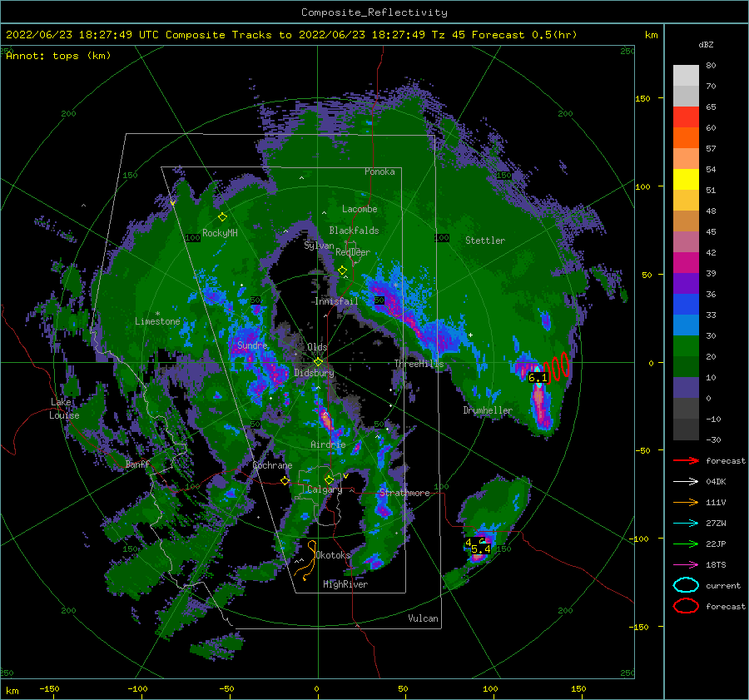Screen dimensions: 749x700
Task: Click the Olds city label
Action: click(x=317, y=347)
